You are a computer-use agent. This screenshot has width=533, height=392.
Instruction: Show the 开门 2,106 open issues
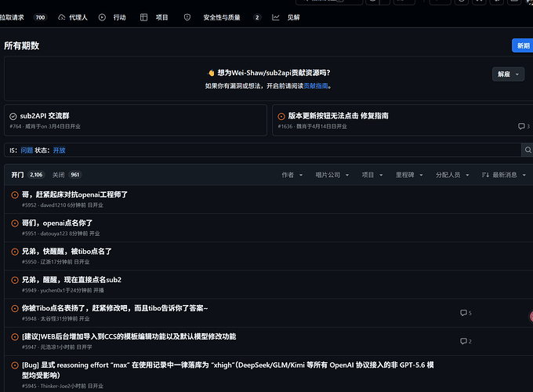27,175
